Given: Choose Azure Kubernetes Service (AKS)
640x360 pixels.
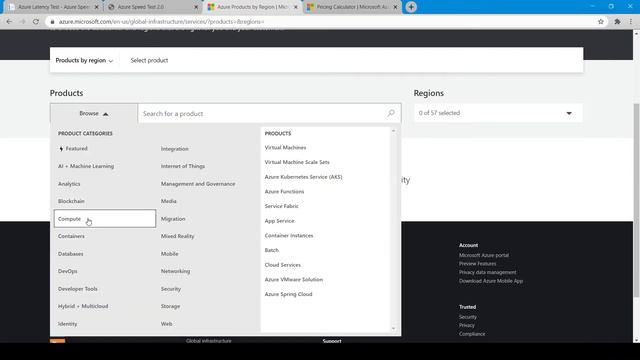Looking at the screenshot, I should click(303, 177).
